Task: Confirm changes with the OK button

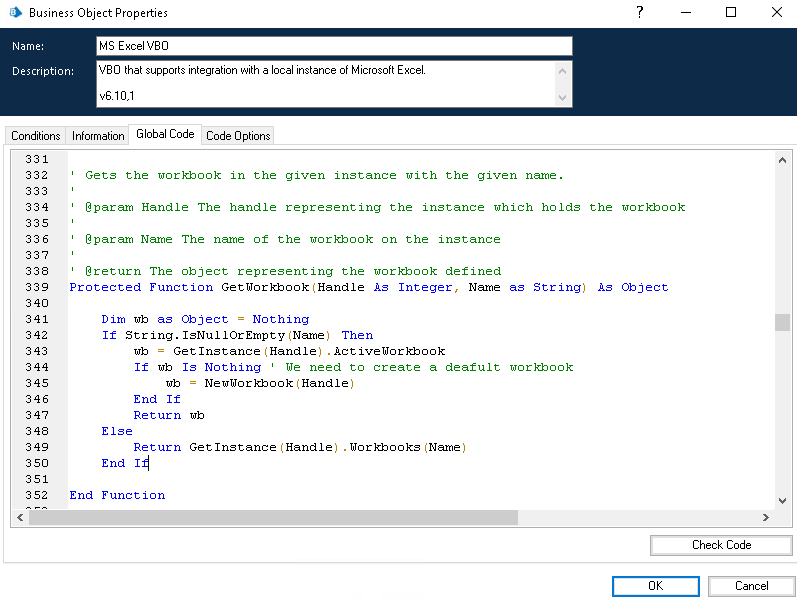Action: (x=655, y=586)
